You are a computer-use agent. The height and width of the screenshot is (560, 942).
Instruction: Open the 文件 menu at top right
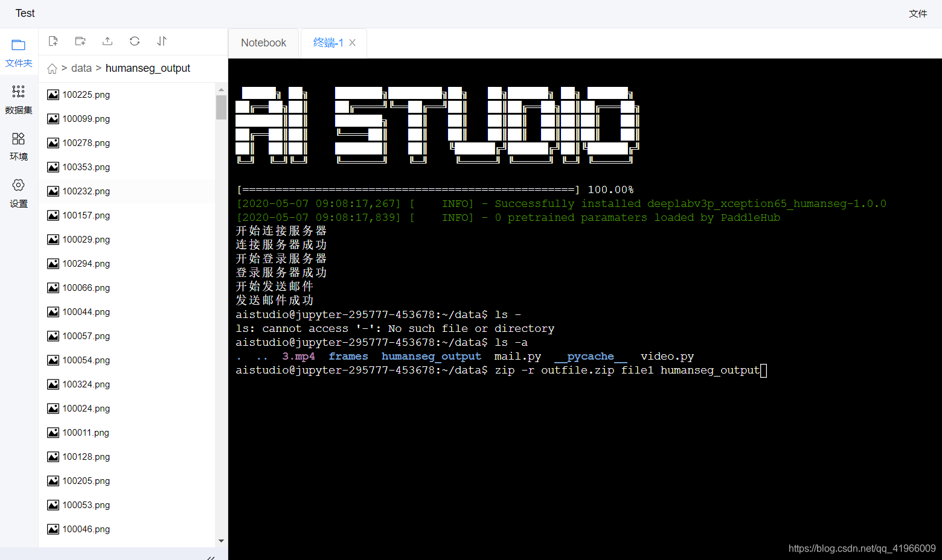[x=918, y=14]
